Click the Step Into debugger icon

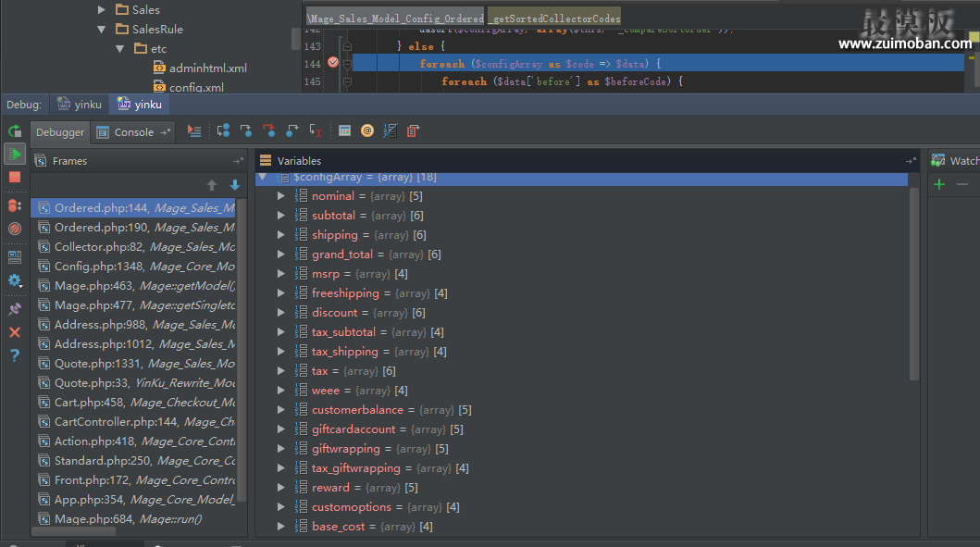point(246,131)
